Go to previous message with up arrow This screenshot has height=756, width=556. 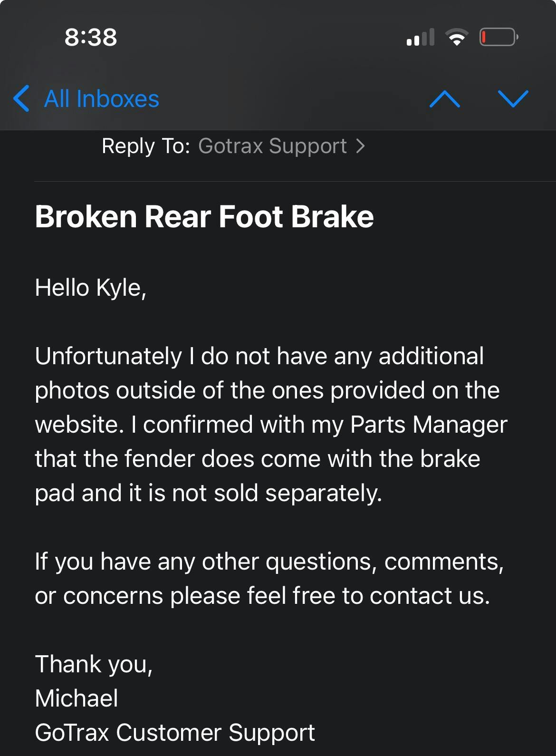(x=445, y=99)
